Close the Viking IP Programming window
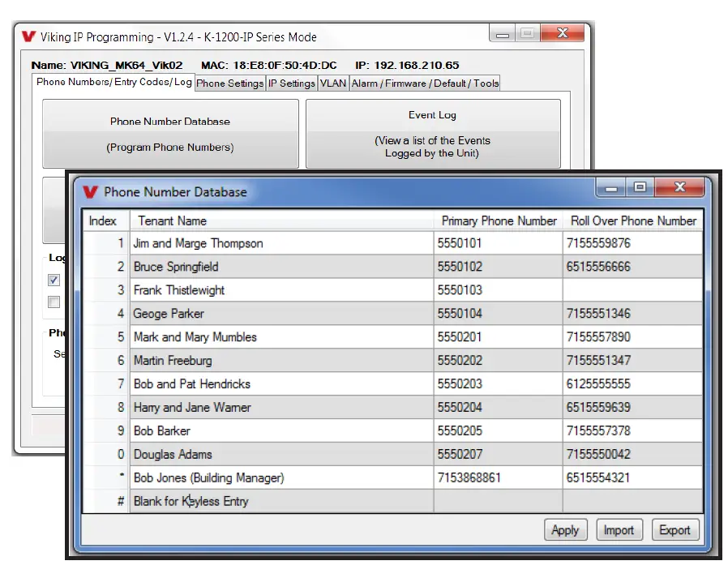The height and width of the screenshot is (578, 728). point(563,33)
